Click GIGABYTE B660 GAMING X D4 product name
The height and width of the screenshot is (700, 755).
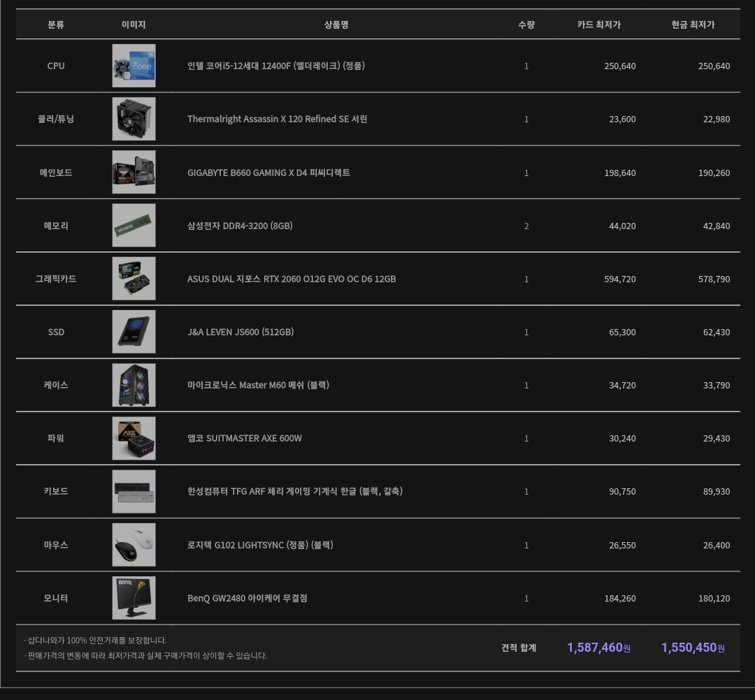(x=268, y=173)
